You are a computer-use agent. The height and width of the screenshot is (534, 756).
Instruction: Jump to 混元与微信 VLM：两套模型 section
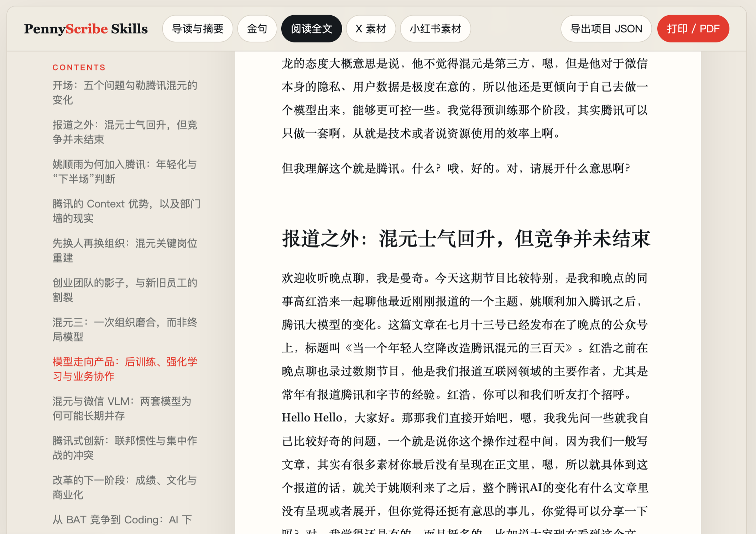point(122,409)
